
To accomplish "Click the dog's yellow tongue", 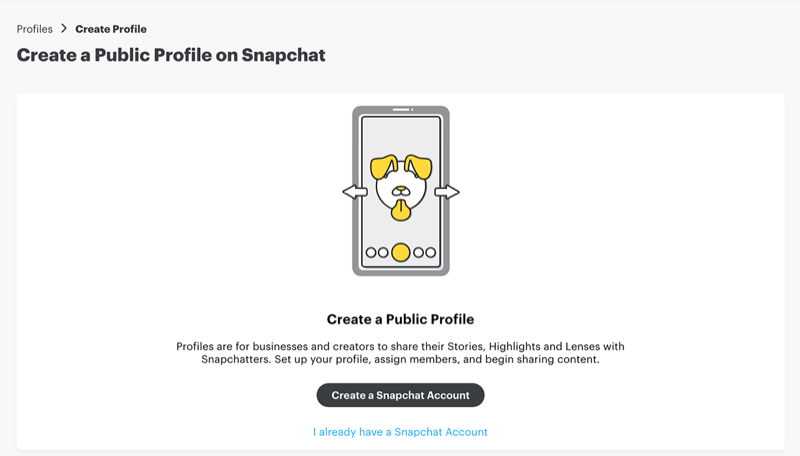I will coord(401,210).
